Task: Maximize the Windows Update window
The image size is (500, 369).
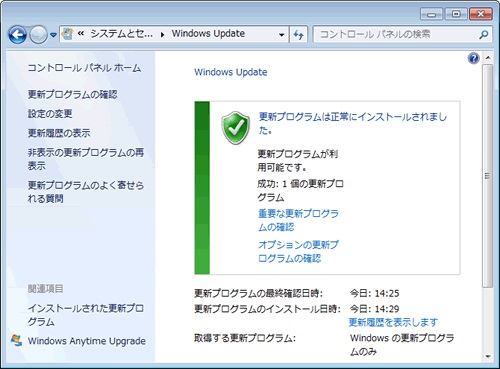Action: point(456,14)
